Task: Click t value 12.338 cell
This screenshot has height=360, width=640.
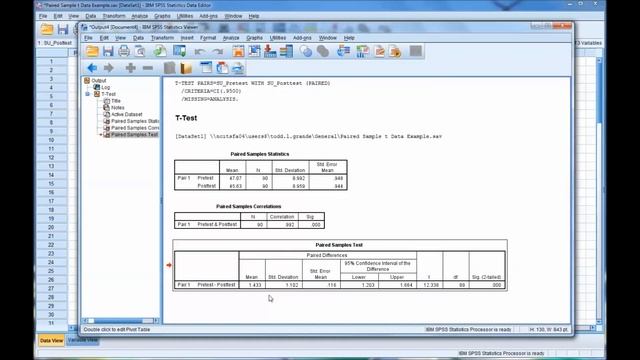Action: point(430,285)
